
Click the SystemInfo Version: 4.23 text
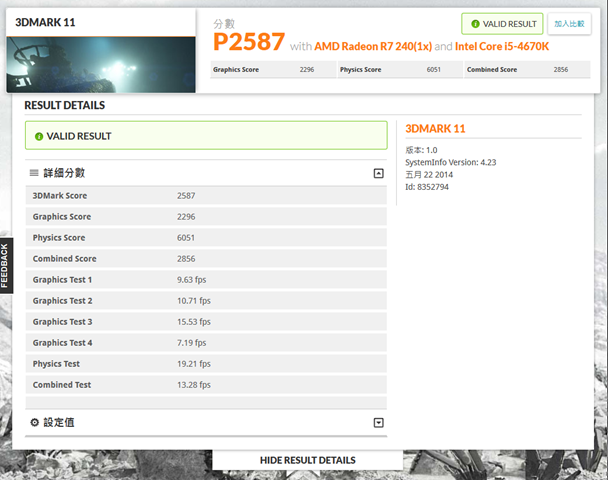point(451,162)
